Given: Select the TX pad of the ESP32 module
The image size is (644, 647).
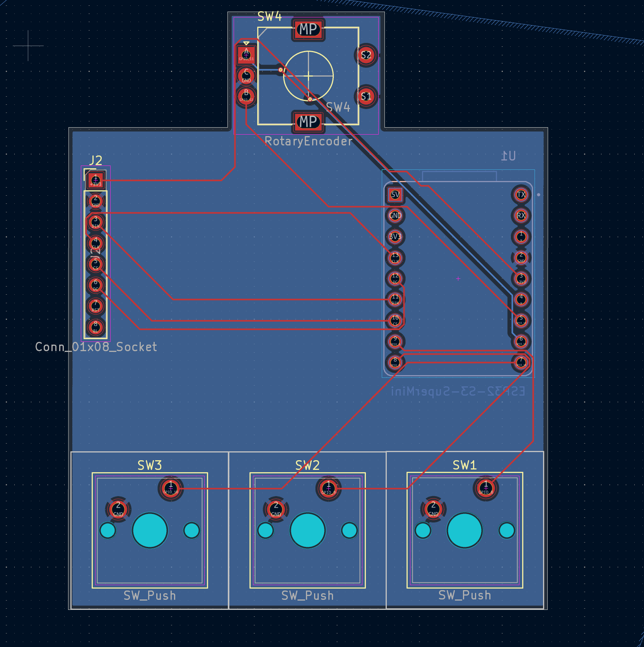Looking at the screenshot, I should [x=521, y=195].
